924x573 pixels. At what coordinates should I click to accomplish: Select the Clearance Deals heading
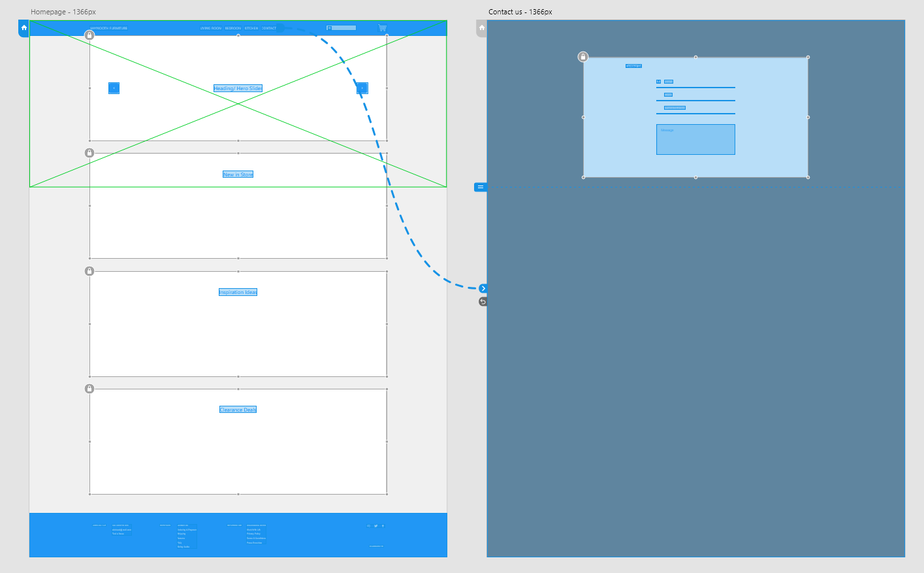pyautogui.click(x=238, y=410)
